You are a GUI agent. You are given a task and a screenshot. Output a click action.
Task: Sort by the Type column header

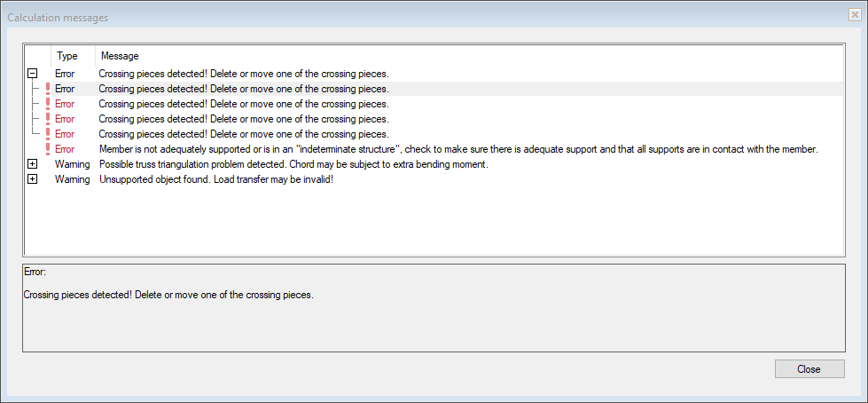tap(68, 56)
